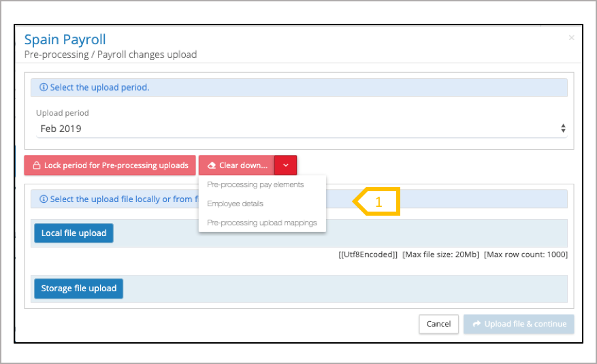Pick 'Pre-processing upload mappings' menu entry

coord(261,222)
